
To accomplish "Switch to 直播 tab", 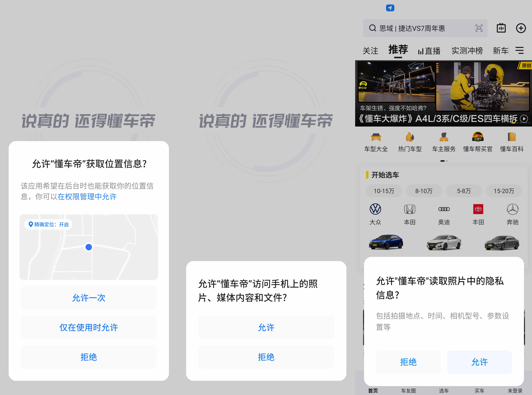I will (429, 51).
